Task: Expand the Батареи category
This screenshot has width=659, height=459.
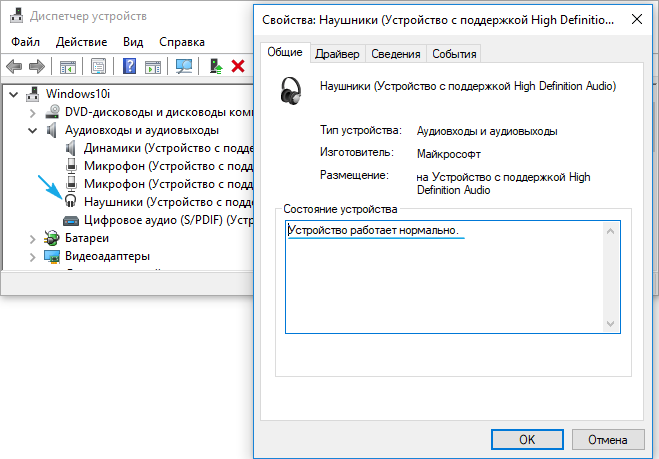Action: 31,239
